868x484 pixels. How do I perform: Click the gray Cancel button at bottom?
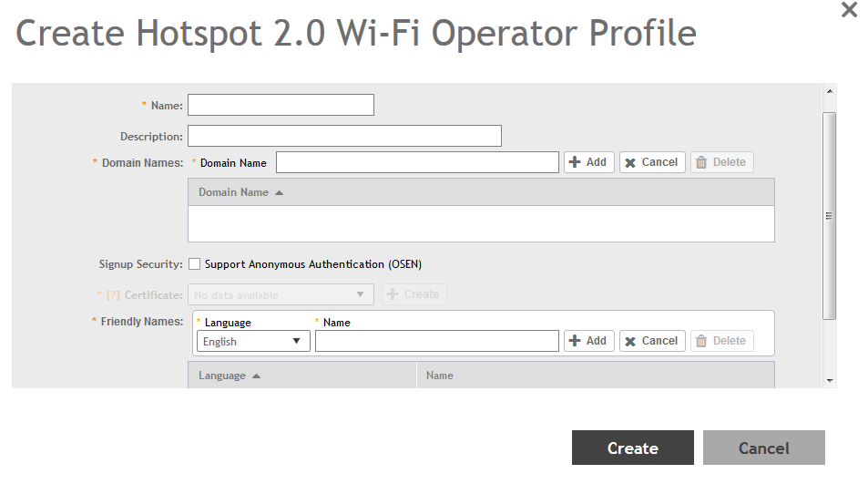coord(763,448)
